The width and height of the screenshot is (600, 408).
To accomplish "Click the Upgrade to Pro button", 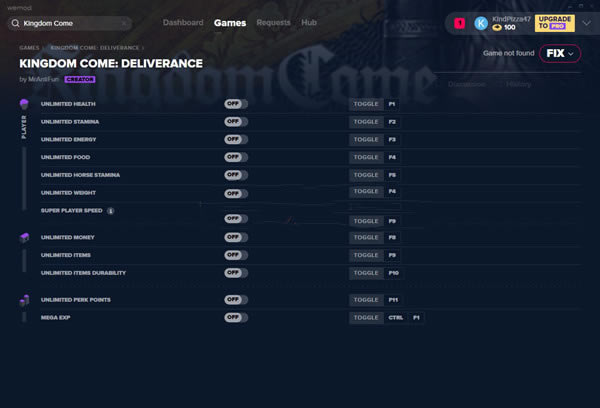I will click(x=554, y=23).
